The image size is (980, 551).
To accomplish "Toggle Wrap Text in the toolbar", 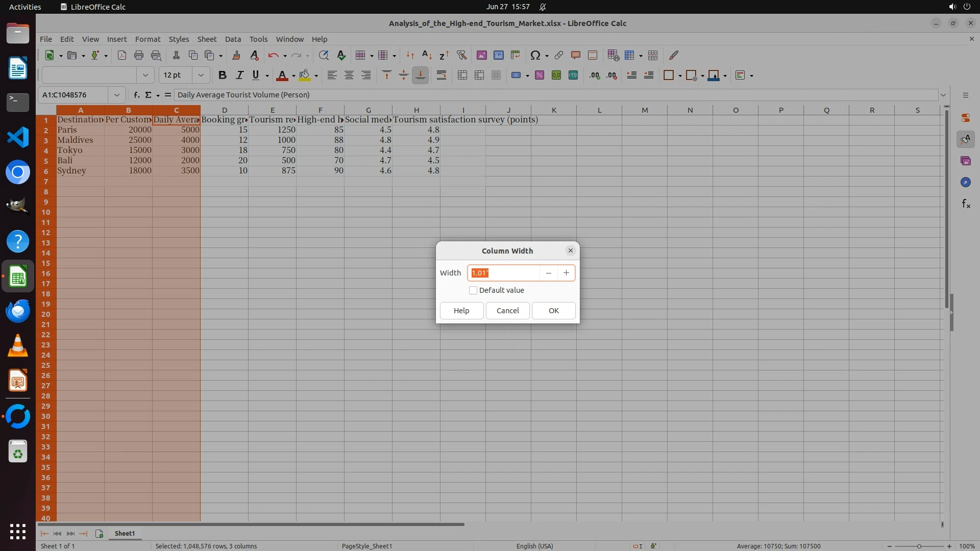I will click(x=442, y=75).
